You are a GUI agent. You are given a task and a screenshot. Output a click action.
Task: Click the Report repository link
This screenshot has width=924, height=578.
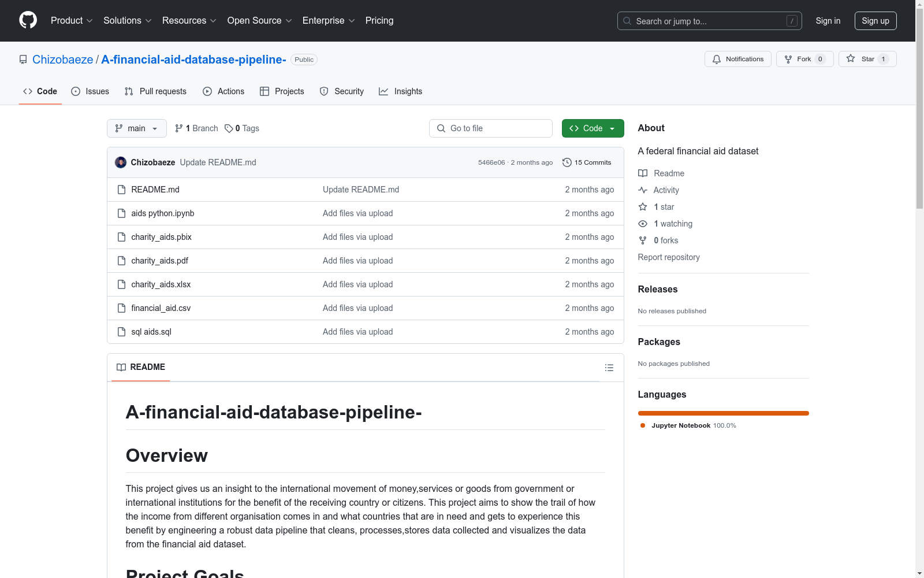(x=669, y=257)
